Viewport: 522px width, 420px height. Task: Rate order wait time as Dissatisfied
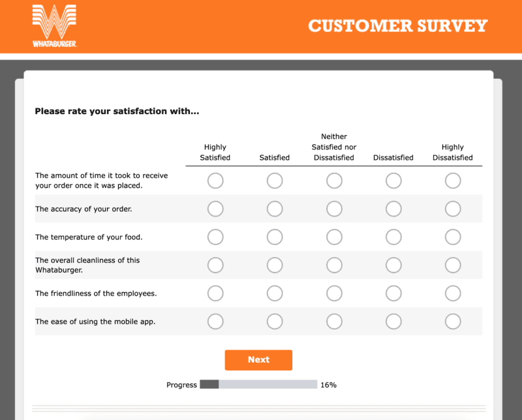pos(393,181)
